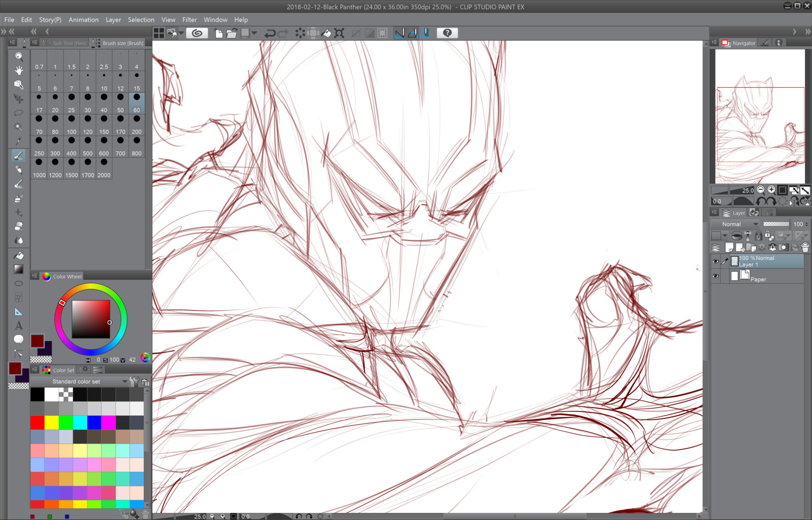Click the layer opacity slider
Viewport: 812px width, 520px height.
[776, 224]
